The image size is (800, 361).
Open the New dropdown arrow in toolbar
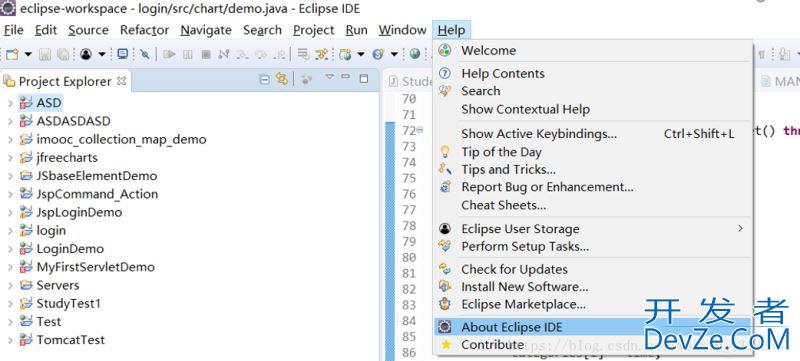click(28, 54)
